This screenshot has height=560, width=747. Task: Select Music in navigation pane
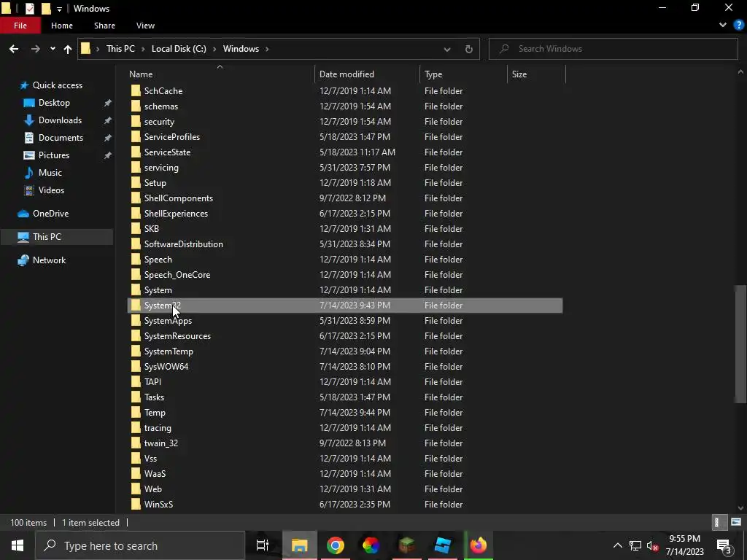[x=50, y=172]
